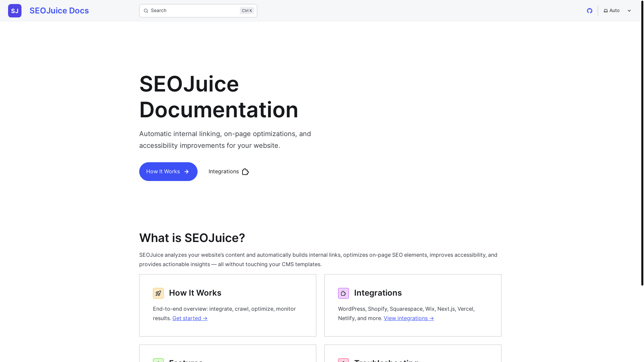Click the rocket icon on How It Works card

click(158, 293)
